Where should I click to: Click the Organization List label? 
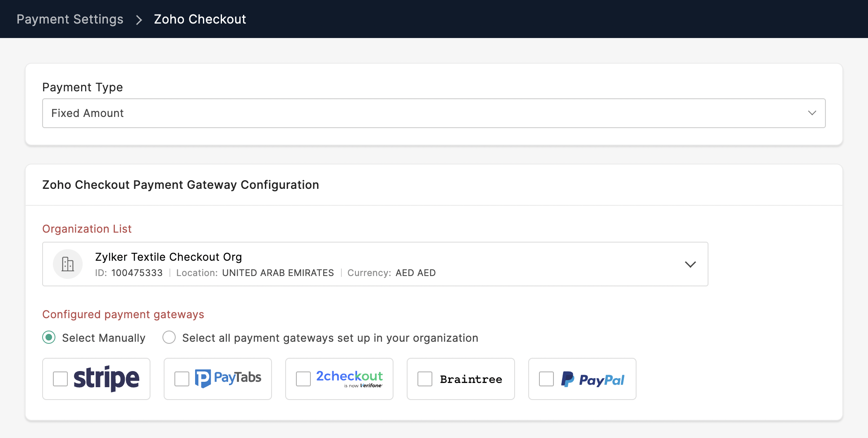tap(87, 229)
